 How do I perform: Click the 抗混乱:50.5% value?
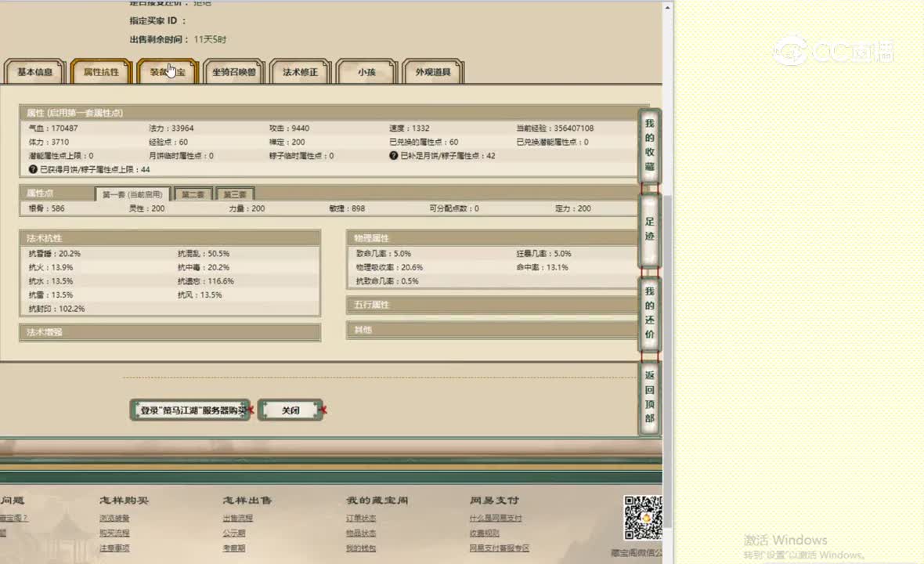tap(204, 254)
